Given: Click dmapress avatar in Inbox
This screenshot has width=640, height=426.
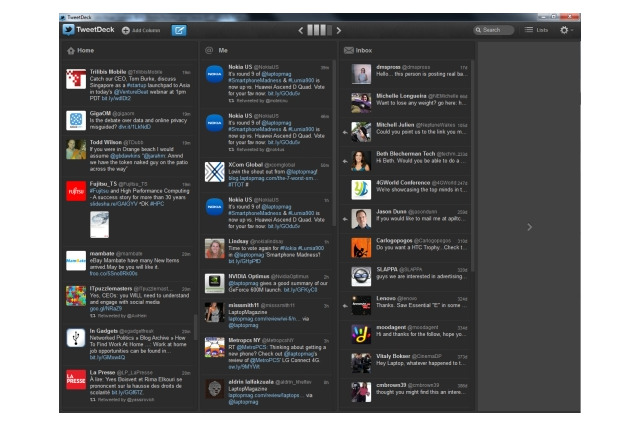Looking at the screenshot, I should tap(361, 74).
